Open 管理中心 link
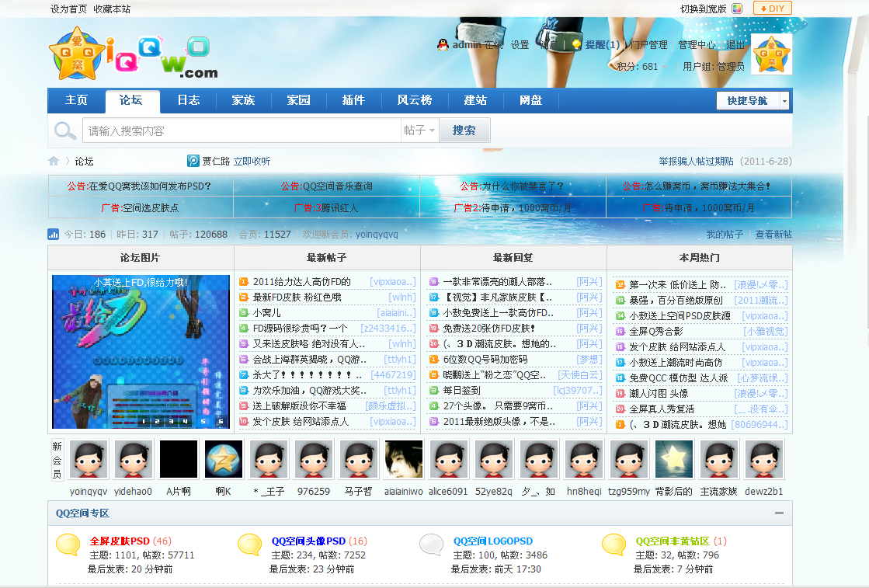869x588 pixels. click(x=697, y=45)
